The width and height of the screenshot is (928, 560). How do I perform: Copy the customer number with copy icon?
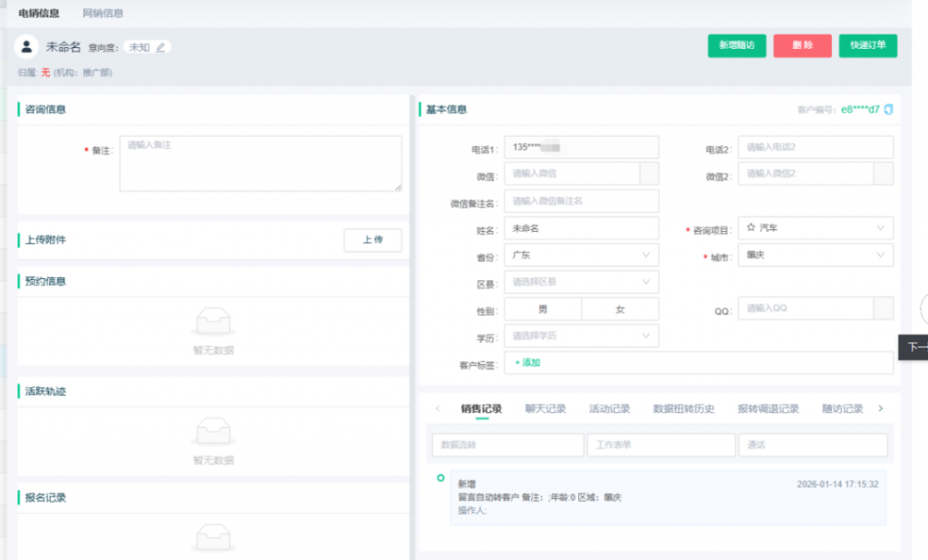(x=888, y=110)
